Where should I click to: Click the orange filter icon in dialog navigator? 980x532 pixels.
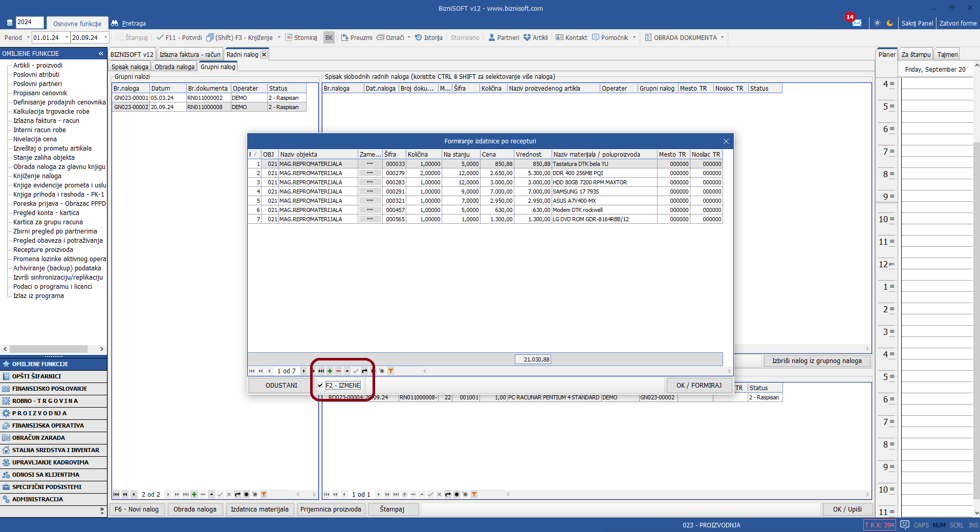click(390, 371)
